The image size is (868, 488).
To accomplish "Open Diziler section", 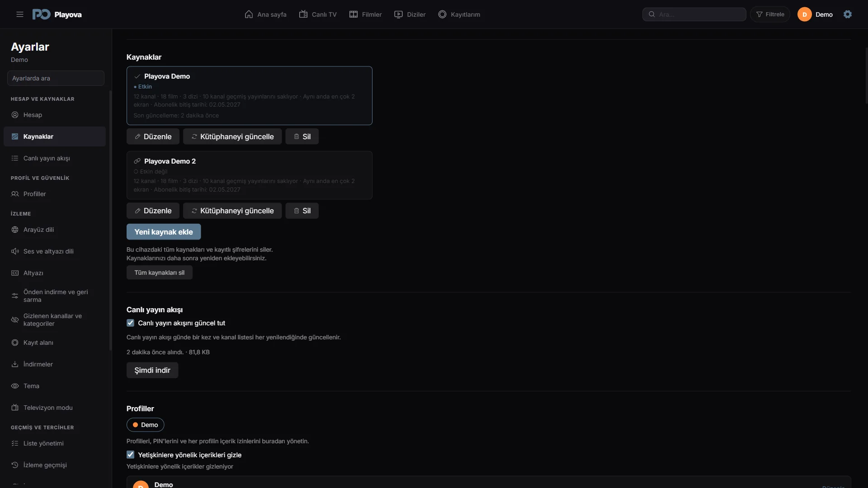I will pos(410,14).
